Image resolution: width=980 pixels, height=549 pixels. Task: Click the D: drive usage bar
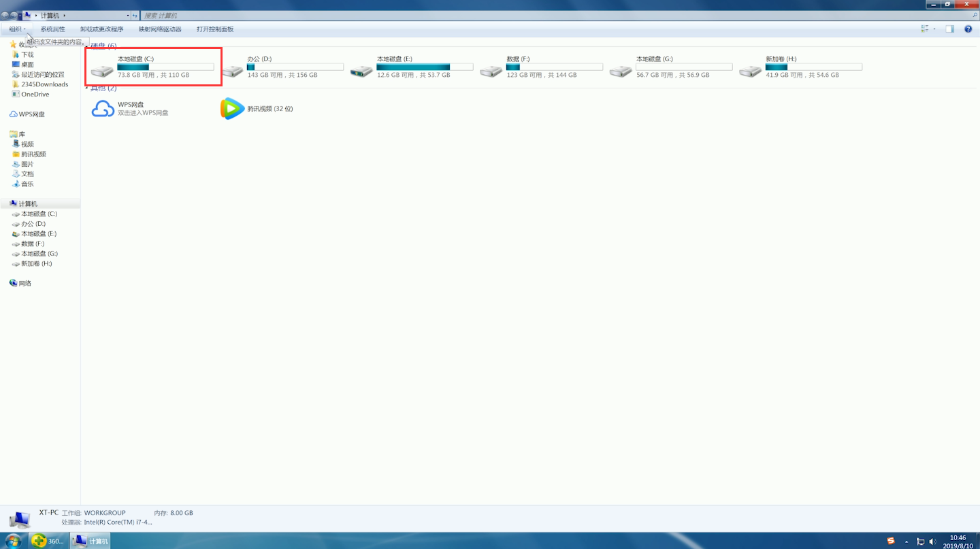pos(295,67)
